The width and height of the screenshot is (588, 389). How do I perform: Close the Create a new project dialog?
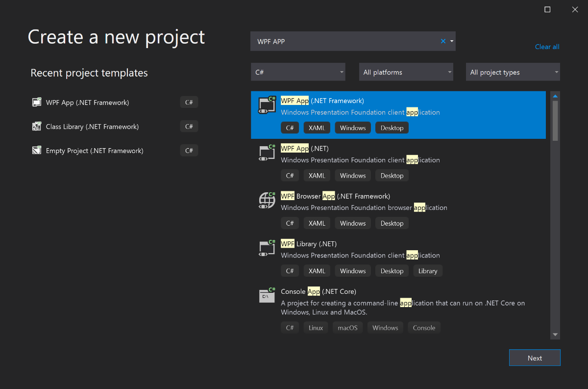(575, 9)
